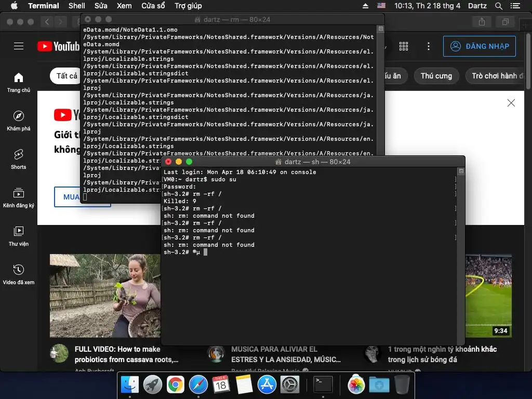532x399 pixels.
Task: Go back in the Safari window
Action: (47, 22)
